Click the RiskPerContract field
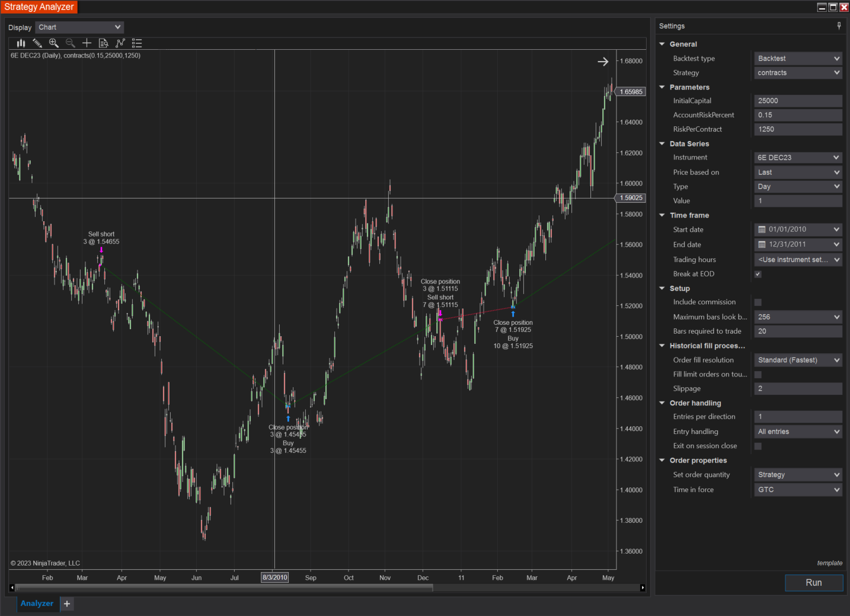The image size is (850, 616). click(798, 129)
